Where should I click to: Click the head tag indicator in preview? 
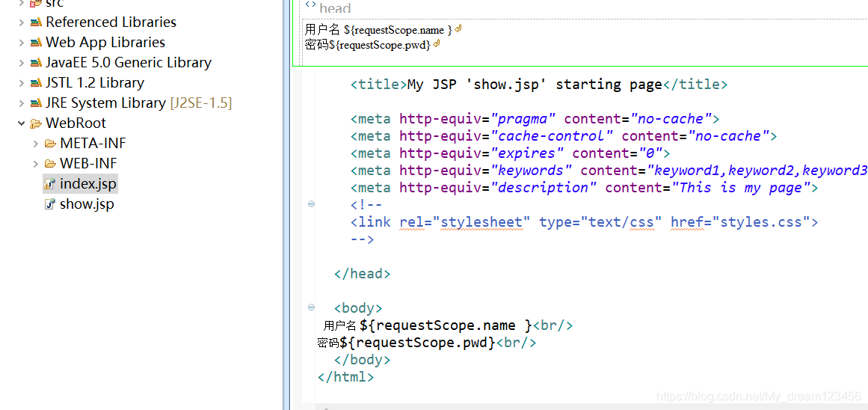point(329,7)
